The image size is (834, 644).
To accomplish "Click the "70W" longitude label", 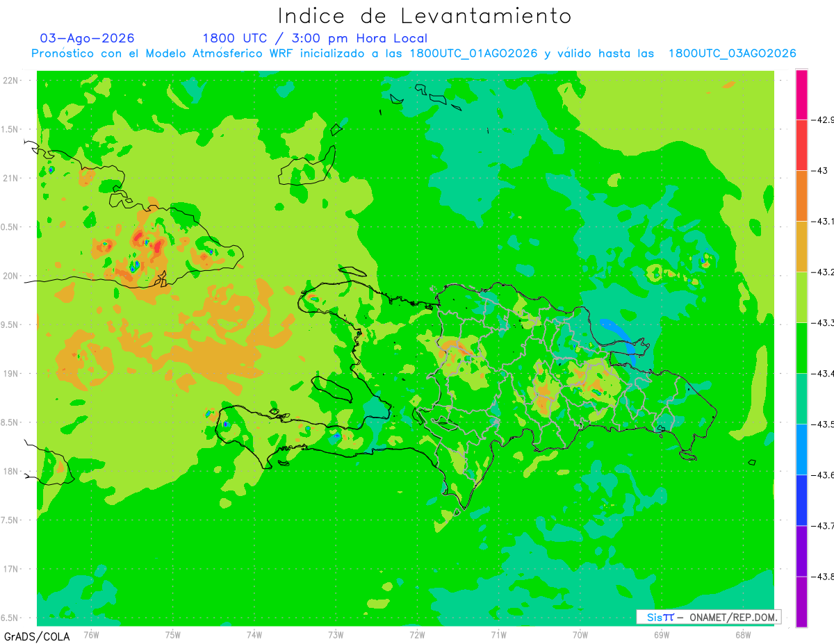I will point(580,635).
